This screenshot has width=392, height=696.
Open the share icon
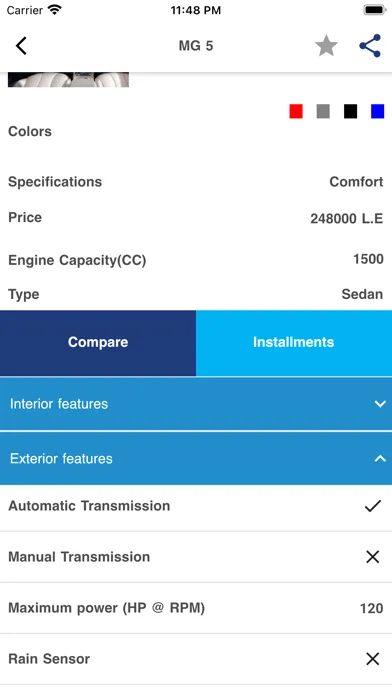[x=370, y=46]
